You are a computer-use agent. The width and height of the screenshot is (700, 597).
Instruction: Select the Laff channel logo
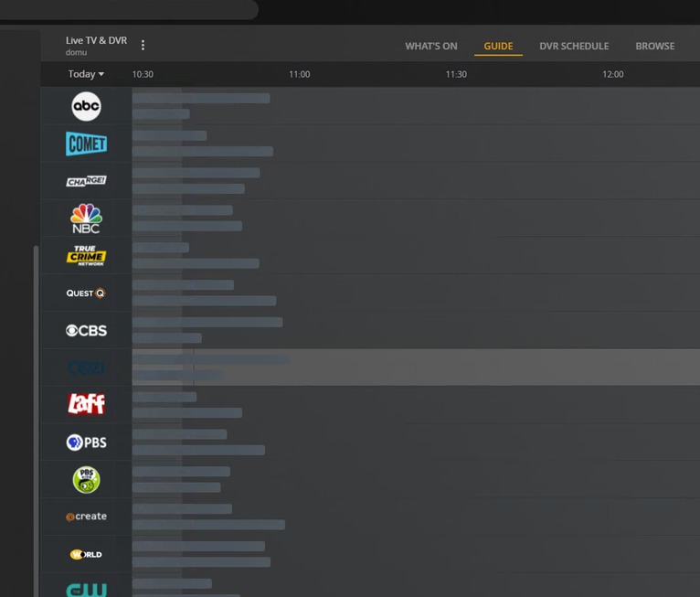[86, 404]
